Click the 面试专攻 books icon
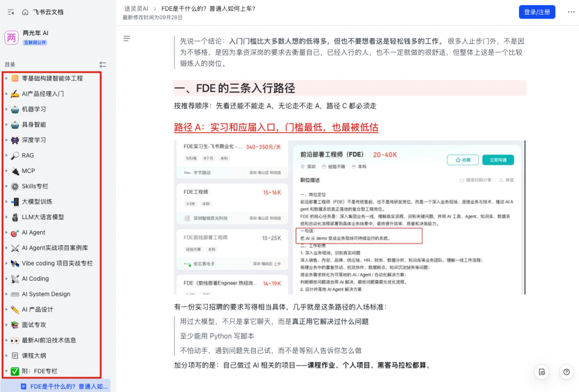Viewport: 579px width, 392px height. 15,325
